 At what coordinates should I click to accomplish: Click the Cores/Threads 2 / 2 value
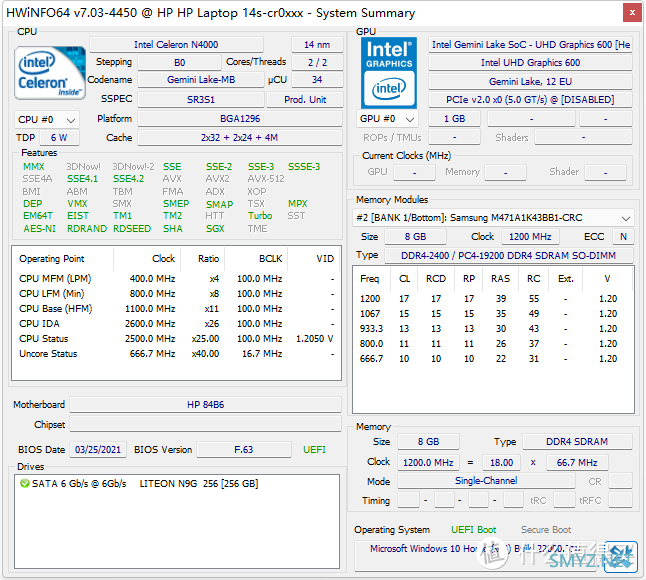317,63
